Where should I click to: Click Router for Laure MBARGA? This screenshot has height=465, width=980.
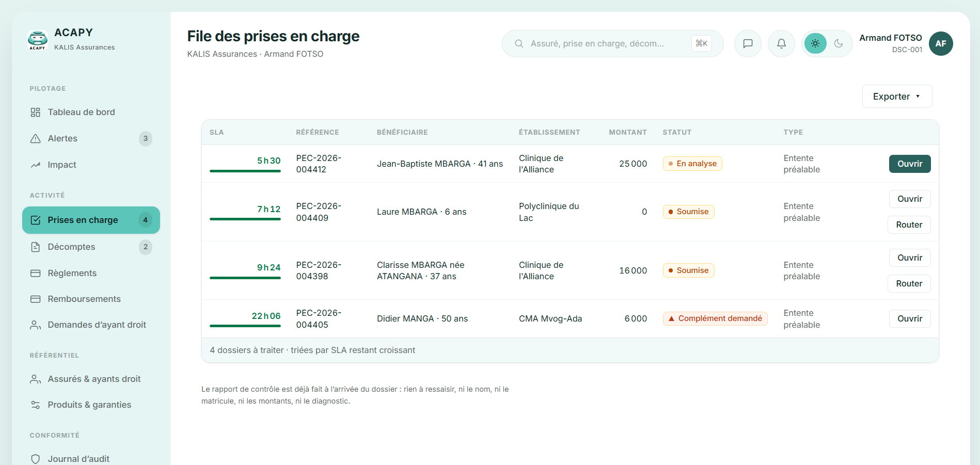pos(909,225)
